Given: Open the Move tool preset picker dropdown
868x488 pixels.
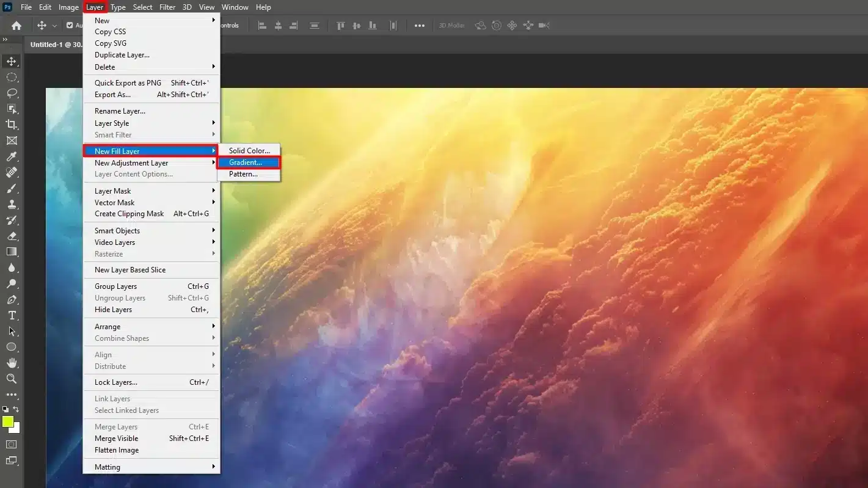Looking at the screenshot, I should (x=54, y=26).
